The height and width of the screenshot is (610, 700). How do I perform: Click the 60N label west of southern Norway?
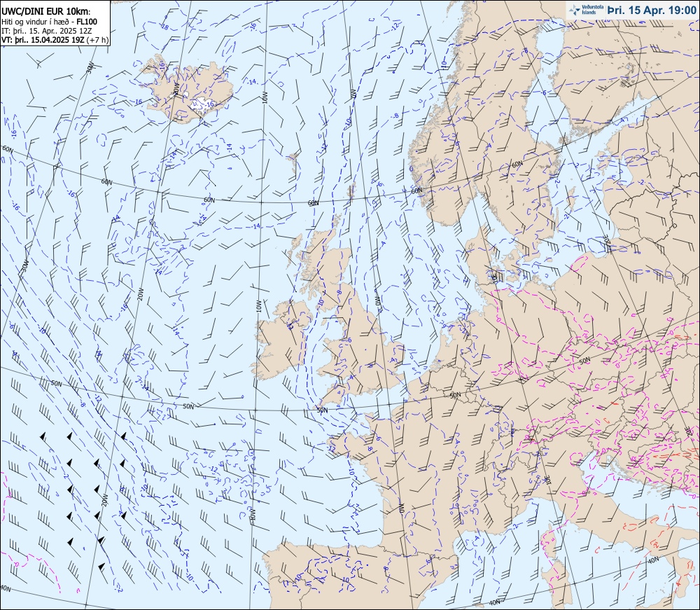tap(416, 190)
